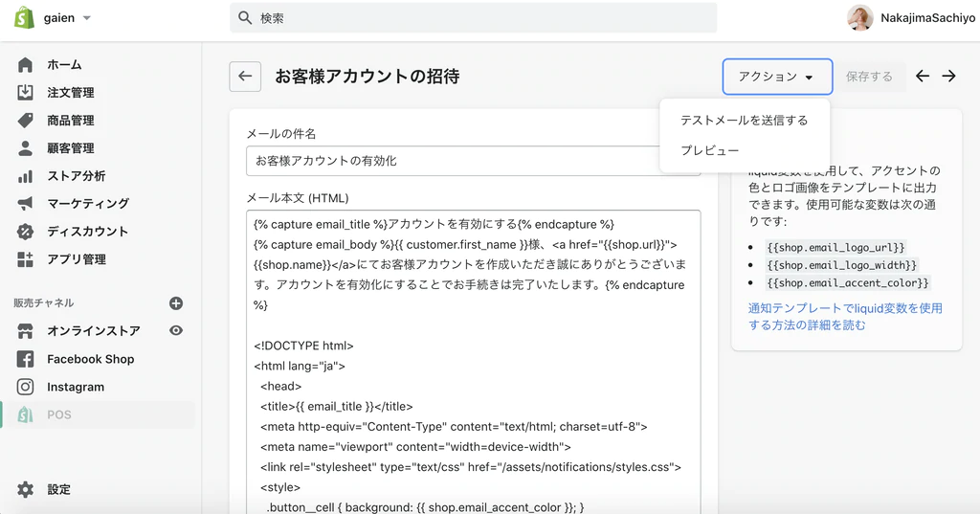Go to next template with right arrow

pyautogui.click(x=948, y=77)
